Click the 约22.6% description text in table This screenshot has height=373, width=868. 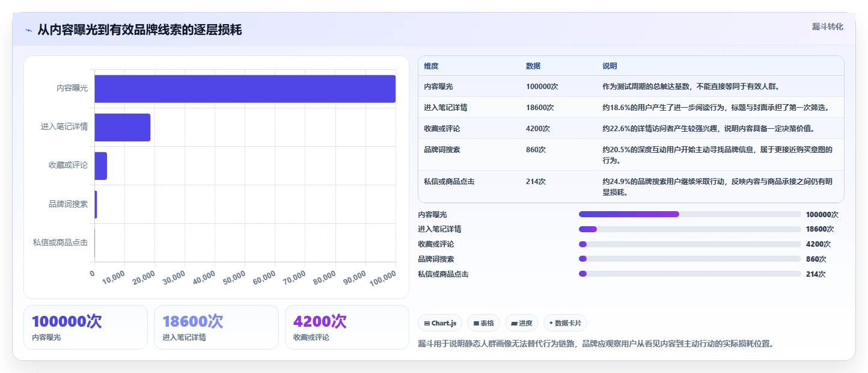tap(711, 129)
